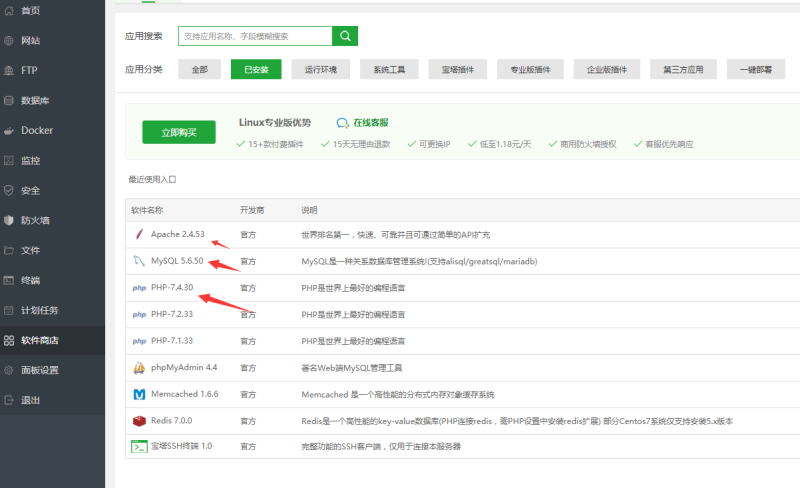This screenshot has width=800, height=488.
Task: Click the 15天无理由退款 text
Action: [361, 144]
